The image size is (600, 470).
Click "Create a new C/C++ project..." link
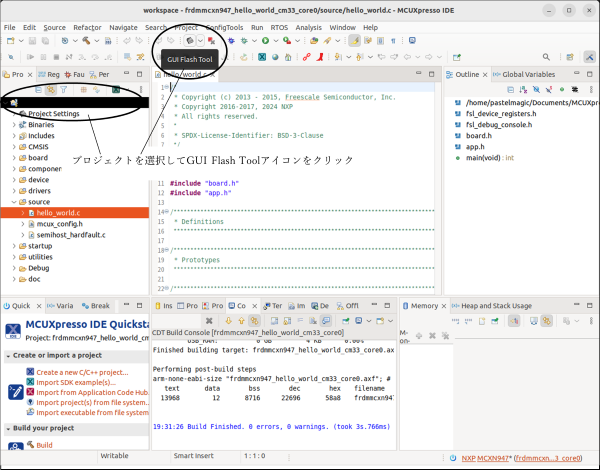coord(82,371)
